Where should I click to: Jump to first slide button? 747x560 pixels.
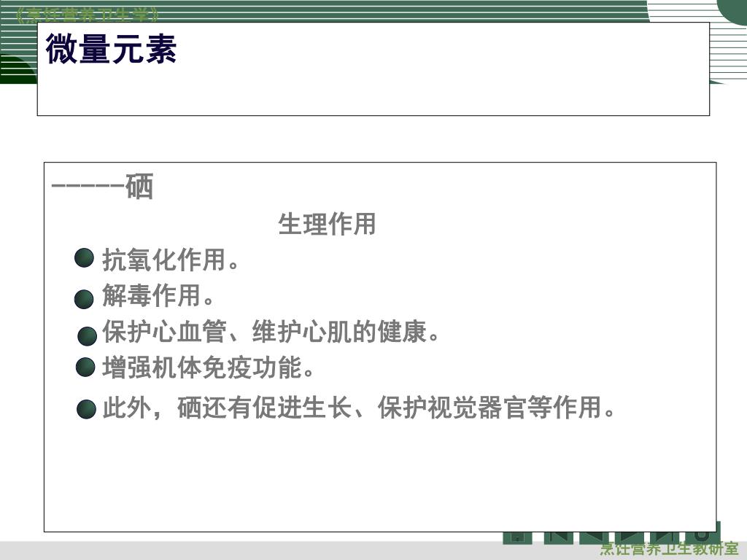tap(558, 537)
